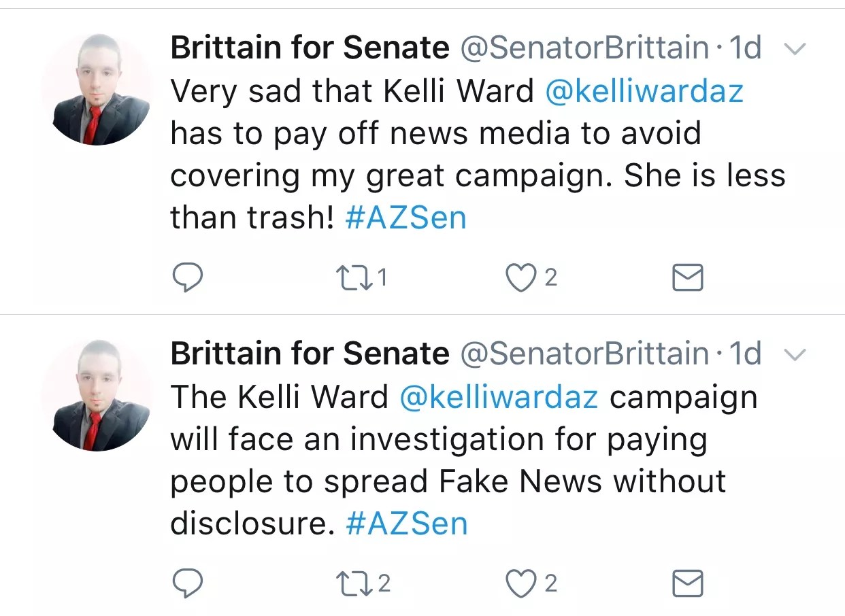Open "Brittain for Senate" name on second tweet
This screenshot has width=845, height=616.
310,354
